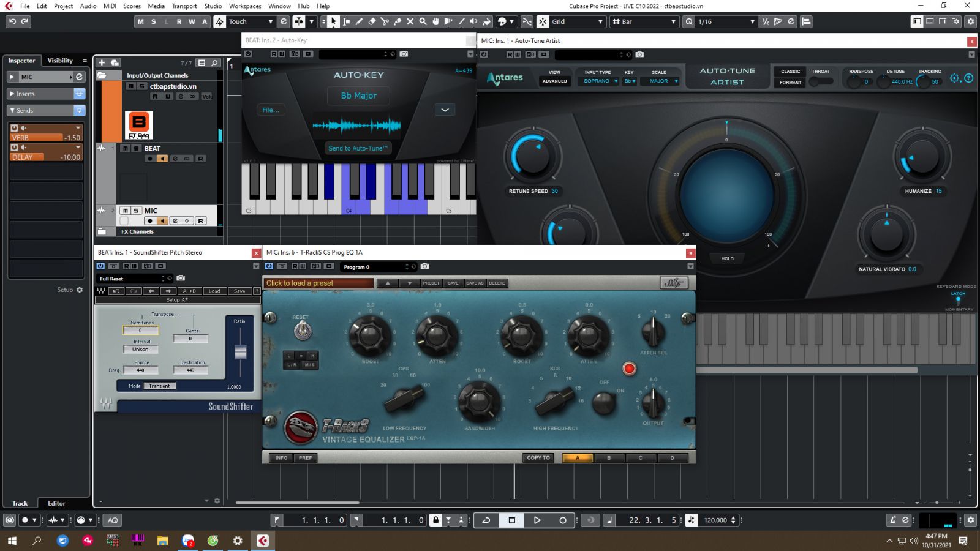Click the Undo arrow in toolbar
980x551 pixels.
(x=12, y=21)
